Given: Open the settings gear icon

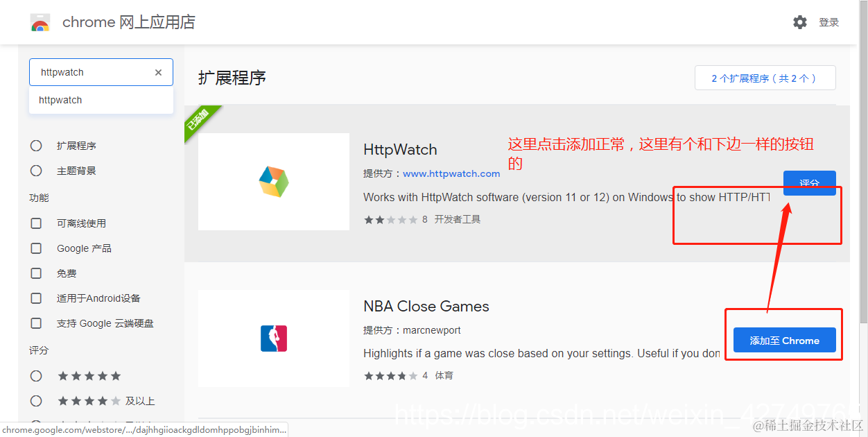Looking at the screenshot, I should pyautogui.click(x=800, y=22).
